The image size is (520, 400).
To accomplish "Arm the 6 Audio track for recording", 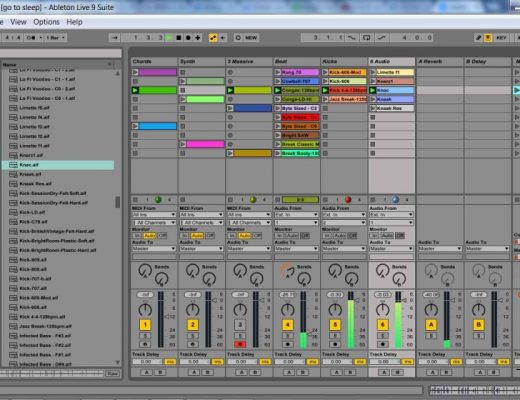I will pos(383,344).
